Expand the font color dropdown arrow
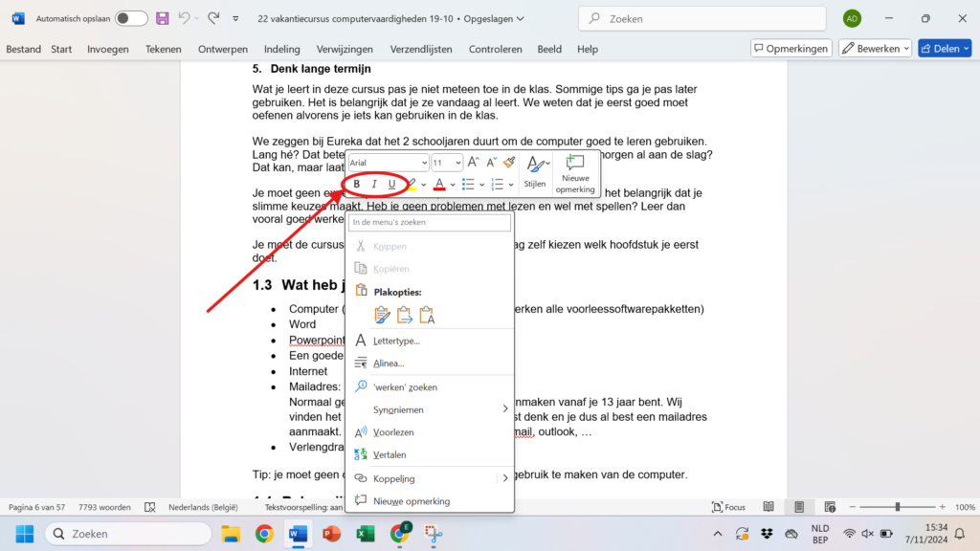Image resolution: width=980 pixels, height=551 pixels. pyautogui.click(x=452, y=185)
